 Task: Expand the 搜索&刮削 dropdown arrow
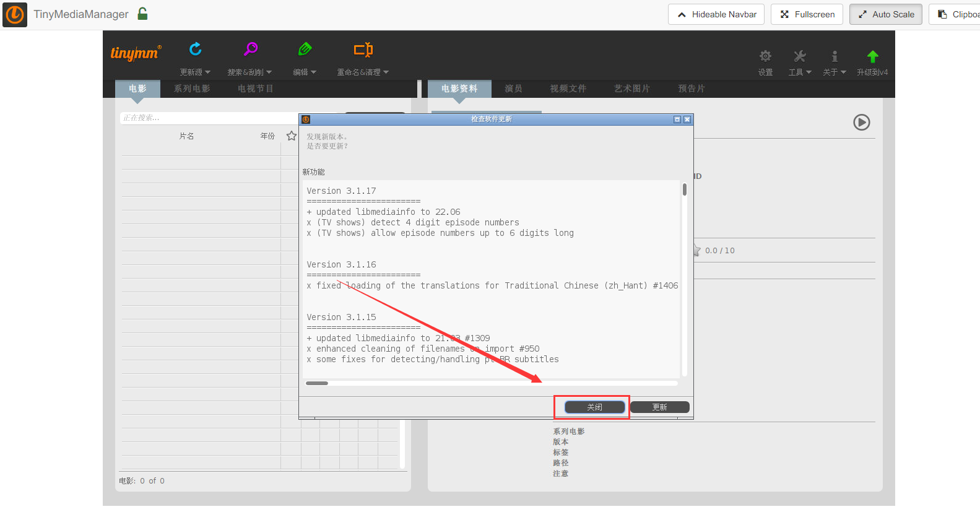tap(269, 72)
